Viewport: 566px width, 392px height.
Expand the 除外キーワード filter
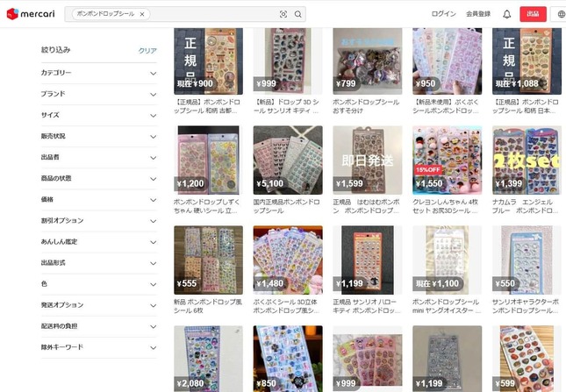coord(98,347)
